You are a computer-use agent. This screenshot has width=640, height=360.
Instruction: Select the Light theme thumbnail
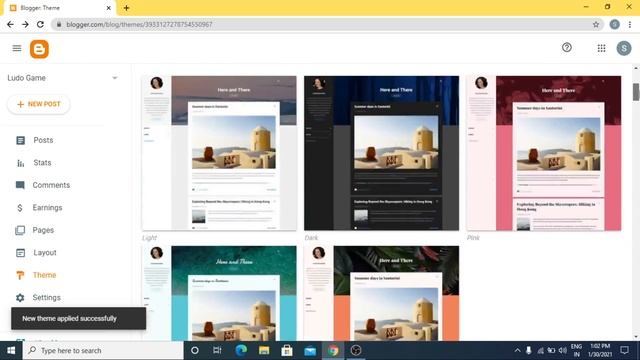[219, 153]
